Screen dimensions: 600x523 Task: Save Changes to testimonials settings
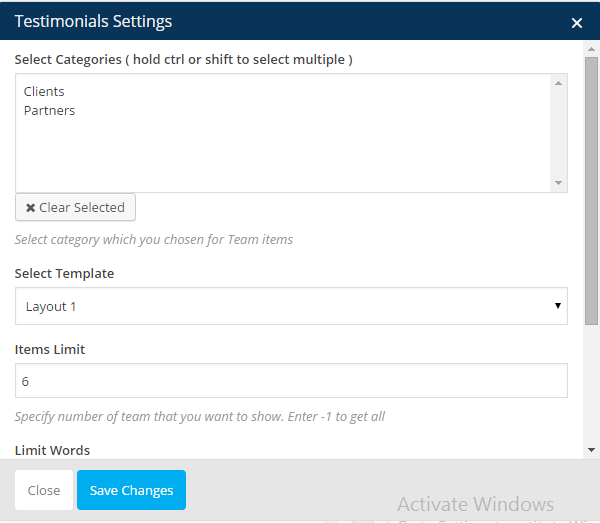[x=131, y=490]
